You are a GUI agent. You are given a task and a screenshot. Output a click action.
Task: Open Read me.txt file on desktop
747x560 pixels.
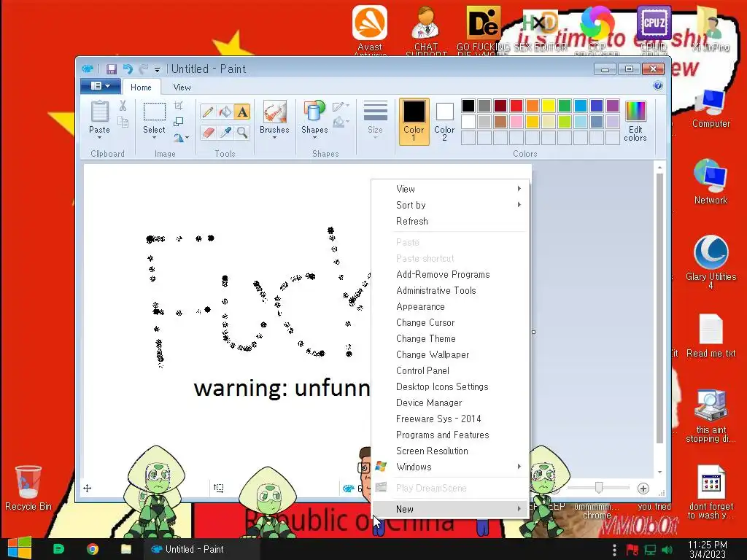(711, 335)
